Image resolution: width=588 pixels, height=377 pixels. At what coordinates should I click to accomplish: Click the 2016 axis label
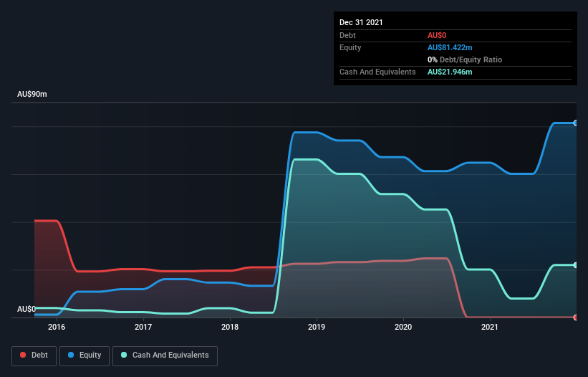[x=57, y=327]
